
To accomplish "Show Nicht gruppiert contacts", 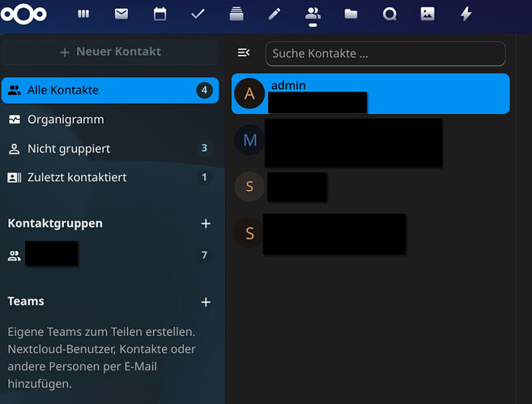I will click(x=110, y=149).
